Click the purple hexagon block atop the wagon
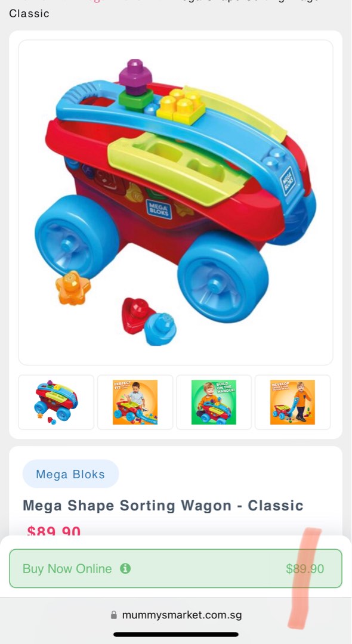352x644 pixels. pos(135,76)
